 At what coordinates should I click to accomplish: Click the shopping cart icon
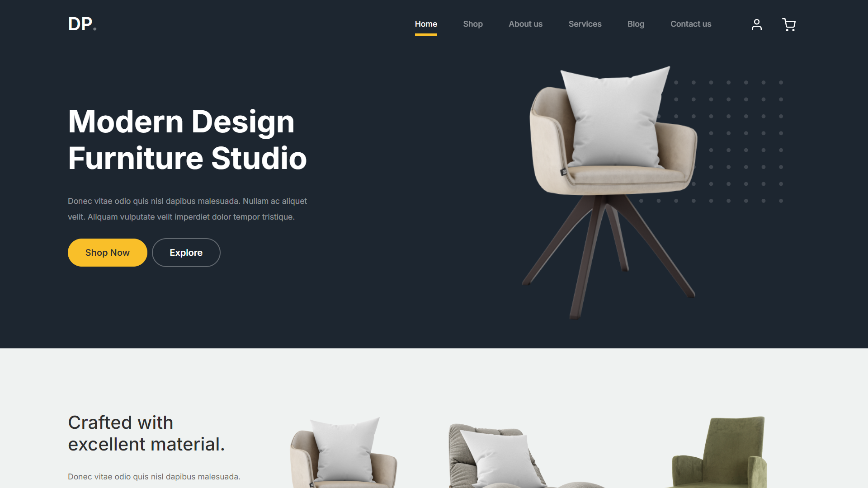[x=789, y=24]
